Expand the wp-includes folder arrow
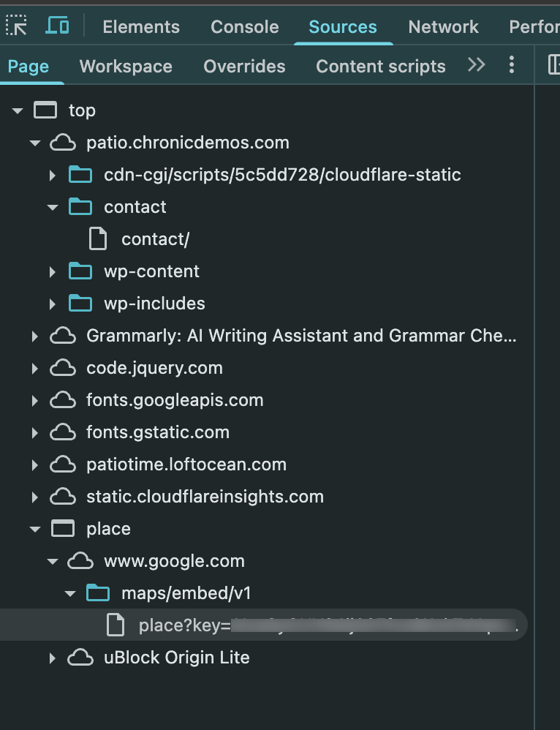The width and height of the screenshot is (560, 730). pos(53,304)
